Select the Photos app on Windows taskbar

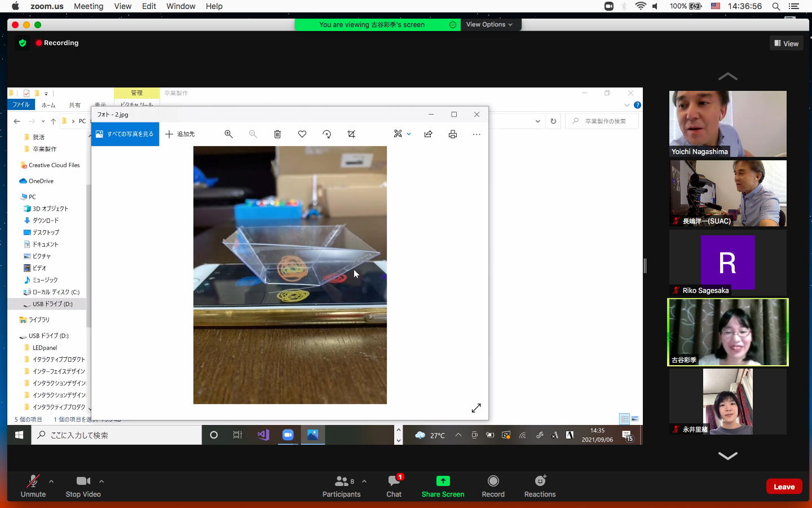tap(312, 435)
